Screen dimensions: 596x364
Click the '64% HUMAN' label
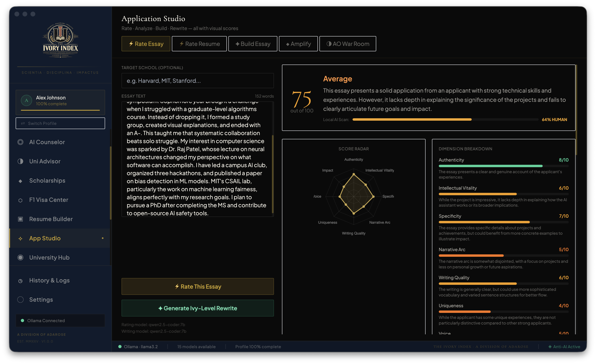click(x=554, y=119)
